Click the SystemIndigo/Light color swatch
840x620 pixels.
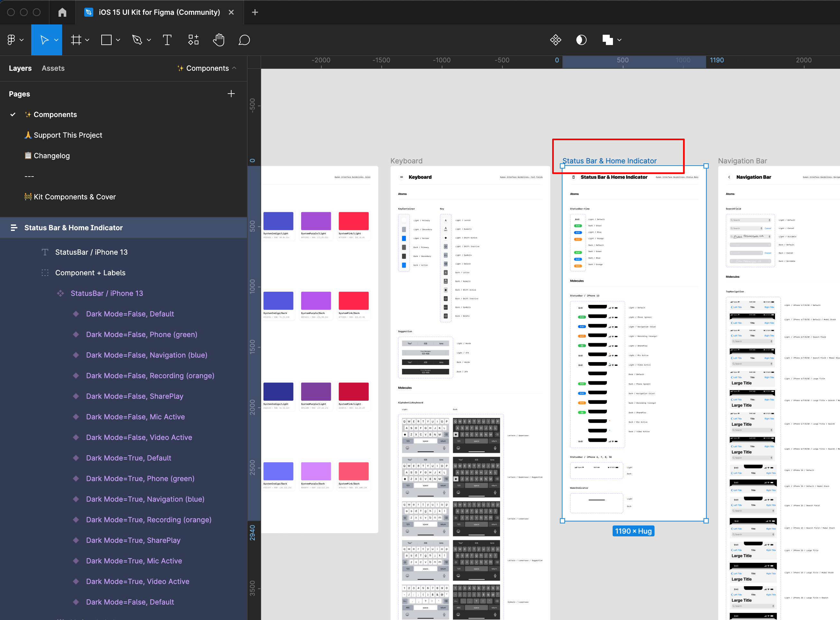click(278, 221)
